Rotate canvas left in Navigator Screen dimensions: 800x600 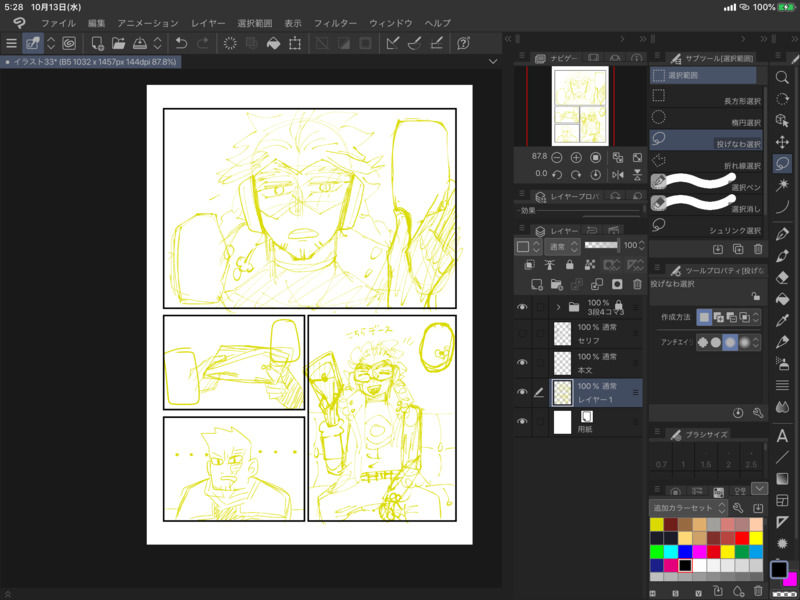coord(557,175)
